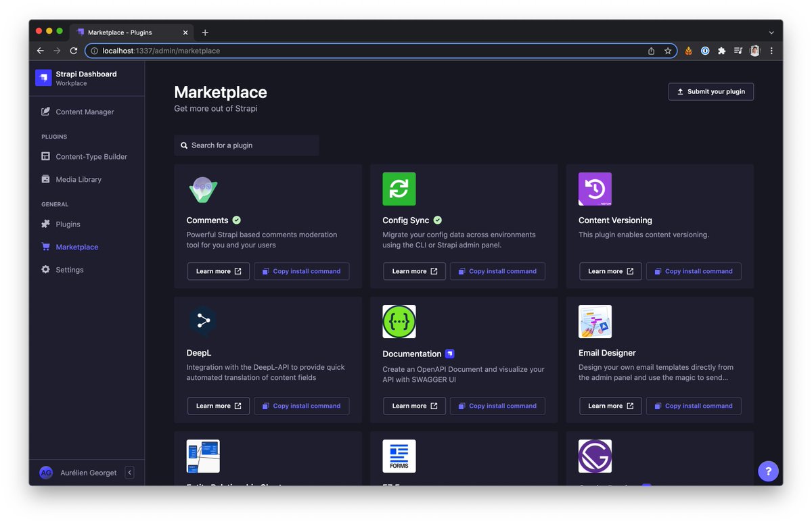Reload the page with the refresh icon

[74, 51]
